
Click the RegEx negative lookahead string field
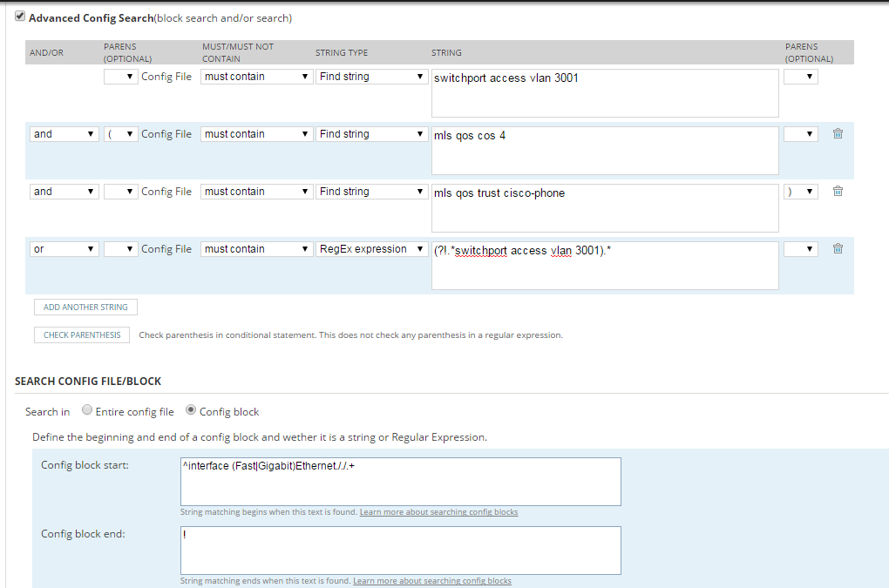[x=605, y=266]
